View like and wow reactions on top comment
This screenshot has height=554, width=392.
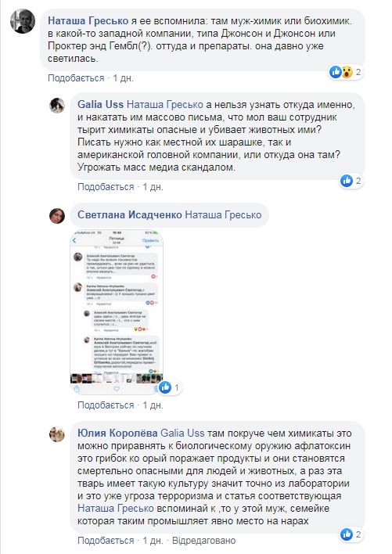346,72
